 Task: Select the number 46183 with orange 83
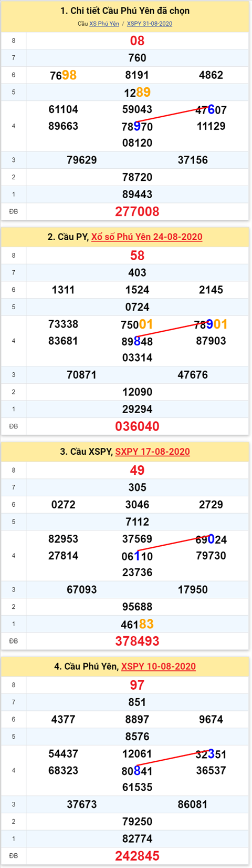pyautogui.click(x=137, y=624)
